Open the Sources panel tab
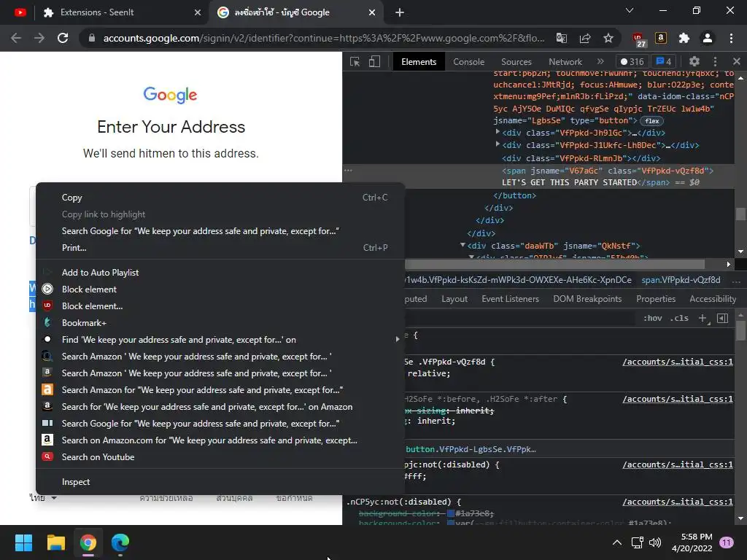Viewport: 747px width, 560px height. point(516,62)
